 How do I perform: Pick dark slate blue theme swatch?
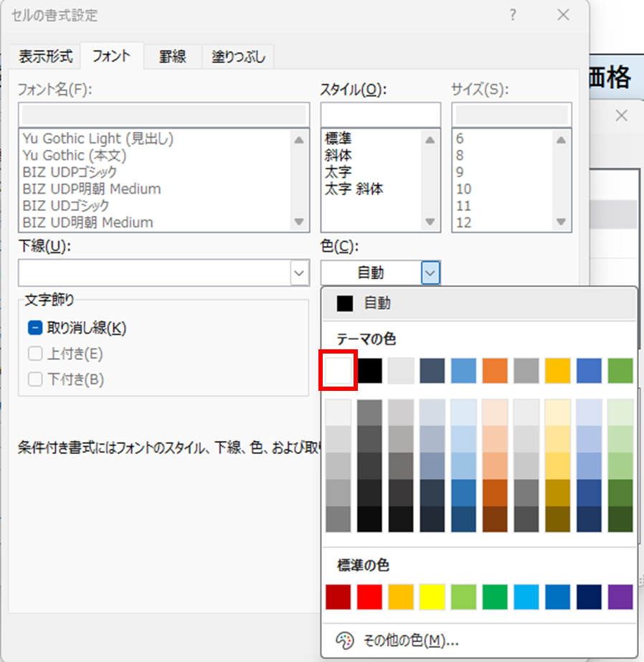point(432,370)
